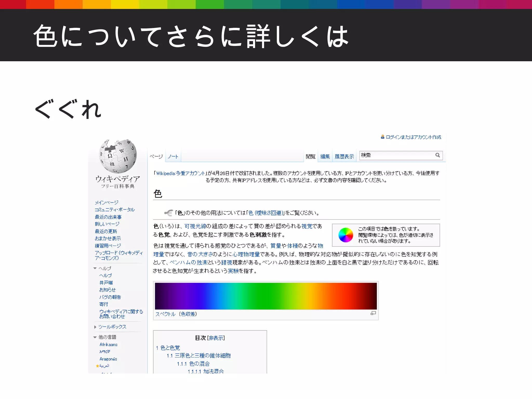Screen dimensions: 532x399
Task: Follow the 心理物理量 article link
Action: point(246,254)
